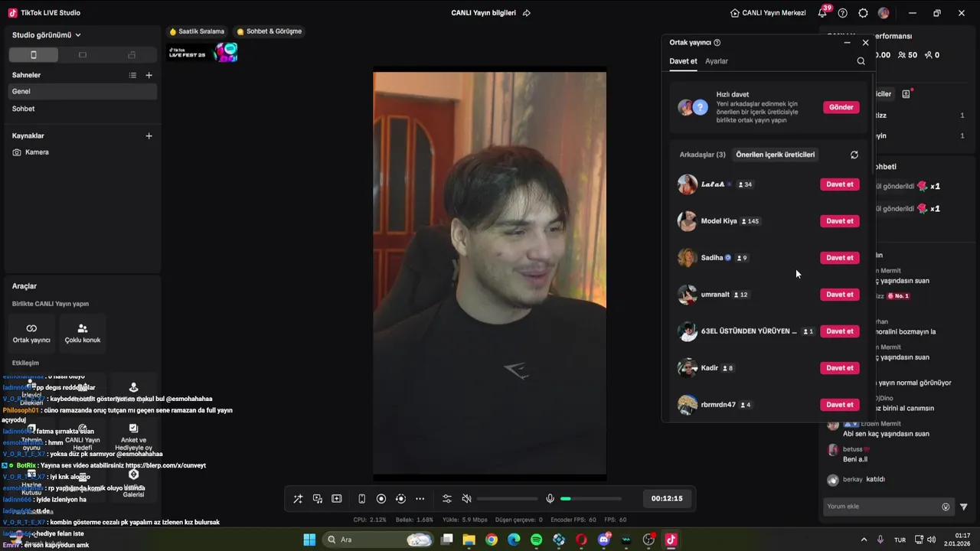Image resolution: width=980 pixels, height=551 pixels.
Task: Share via icon next to CANLI Yayın bilgileri
Action: pyautogui.click(x=526, y=13)
